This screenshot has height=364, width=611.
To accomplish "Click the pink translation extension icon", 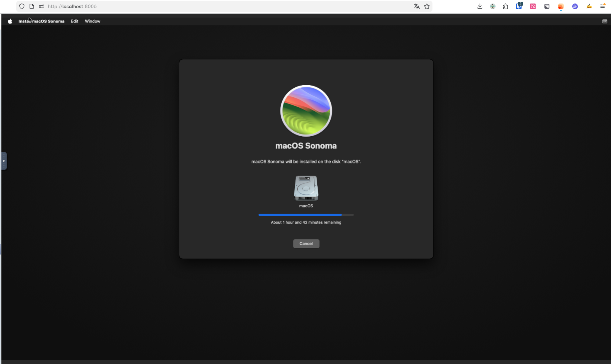I will [532, 6].
